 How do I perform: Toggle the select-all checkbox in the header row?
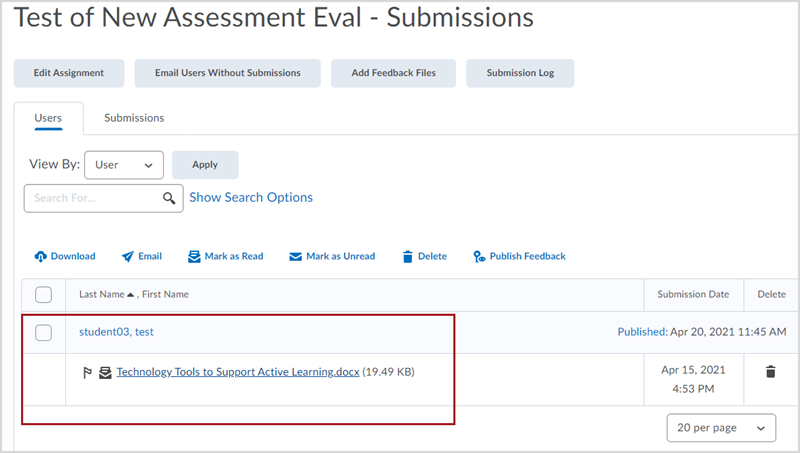(x=43, y=294)
